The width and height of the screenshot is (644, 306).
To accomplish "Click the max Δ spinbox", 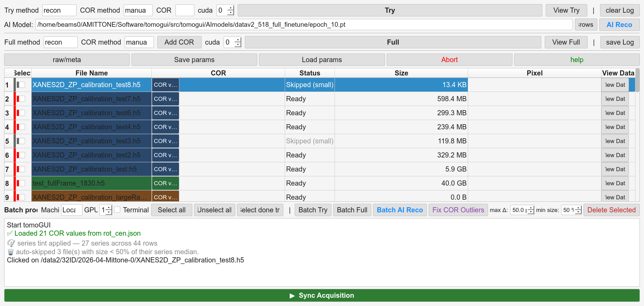I will (x=522, y=210).
